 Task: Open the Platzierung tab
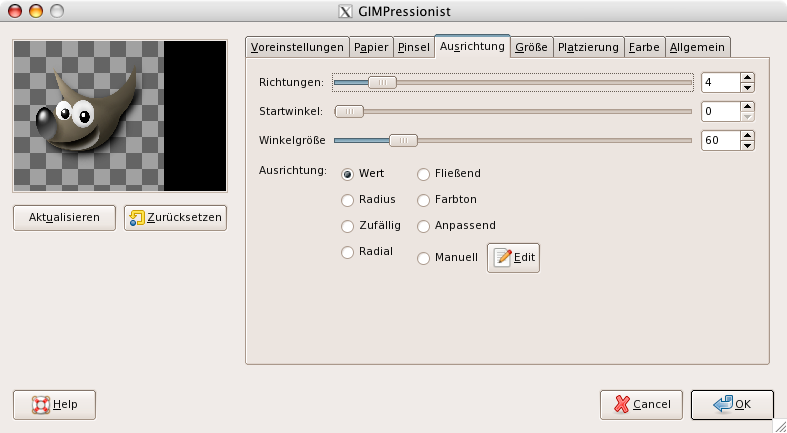588,47
